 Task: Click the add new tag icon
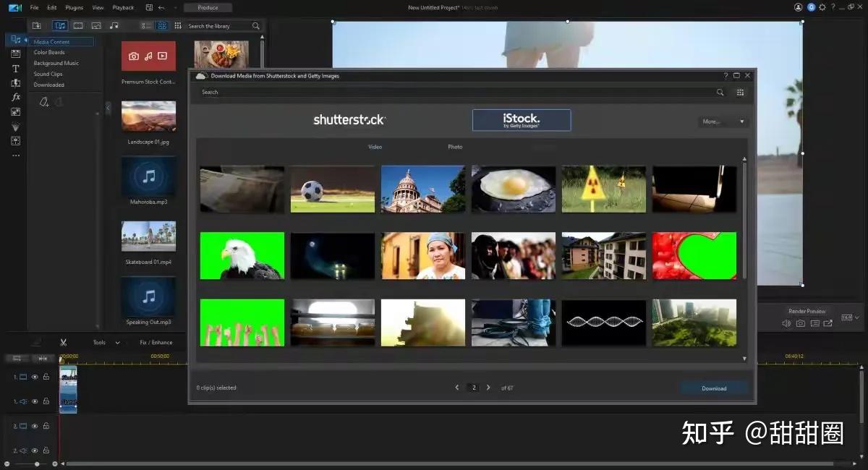(44, 102)
